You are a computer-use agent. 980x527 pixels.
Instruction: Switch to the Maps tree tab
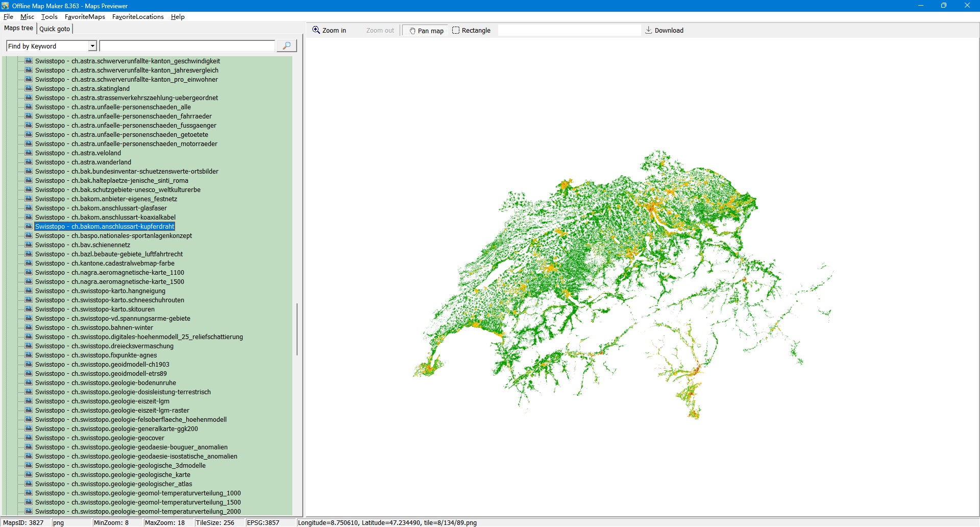(x=18, y=29)
